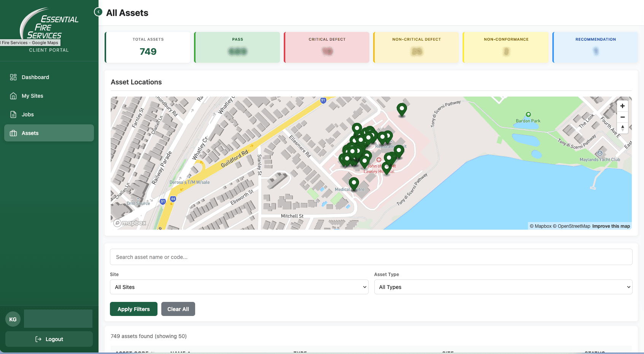Open My Sites from the sidebar
Viewport: 644px width, 354px height.
[x=13, y=96]
